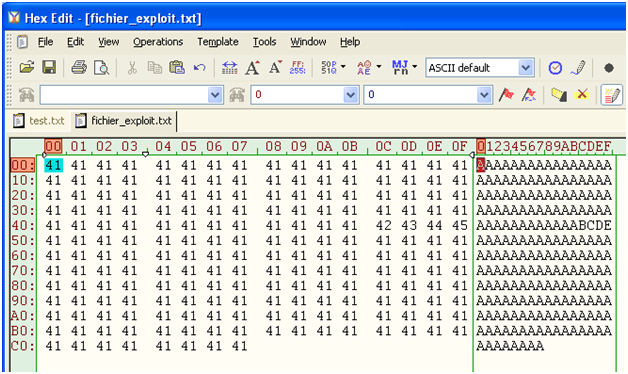Click the yellow highlight with red X icon
The height and width of the screenshot is (374, 628).
pyautogui.click(x=581, y=95)
